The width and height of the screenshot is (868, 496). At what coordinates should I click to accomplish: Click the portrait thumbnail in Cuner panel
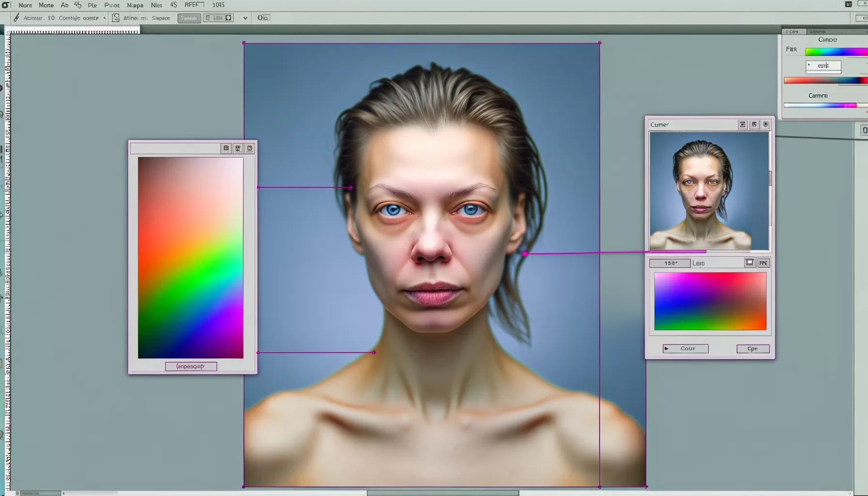coord(709,191)
